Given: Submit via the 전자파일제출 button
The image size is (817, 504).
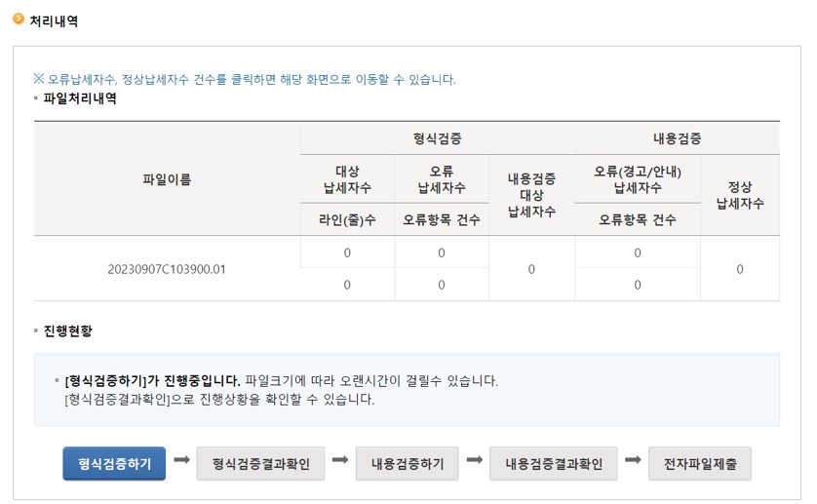Looking at the screenshot, I should (x=699, y=464).
